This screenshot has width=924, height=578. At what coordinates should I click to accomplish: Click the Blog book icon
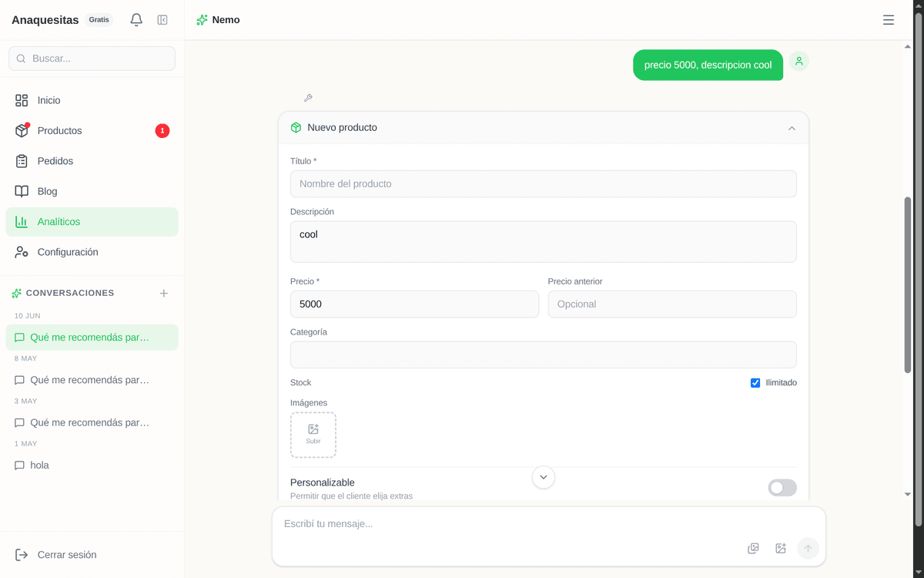tap(22, 191)
